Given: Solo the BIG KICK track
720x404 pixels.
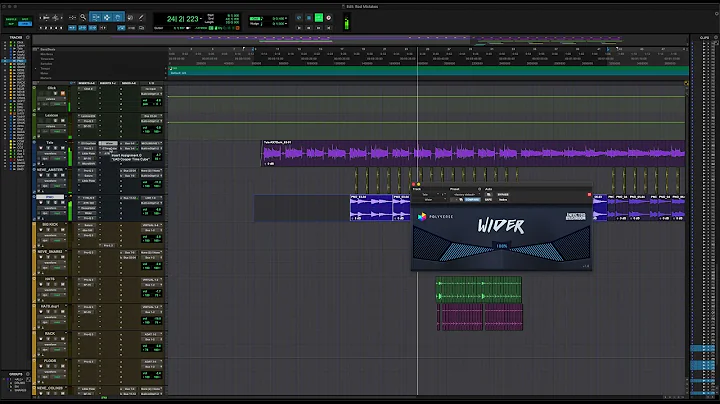Looking at the screenshot, I should point(55,230).
